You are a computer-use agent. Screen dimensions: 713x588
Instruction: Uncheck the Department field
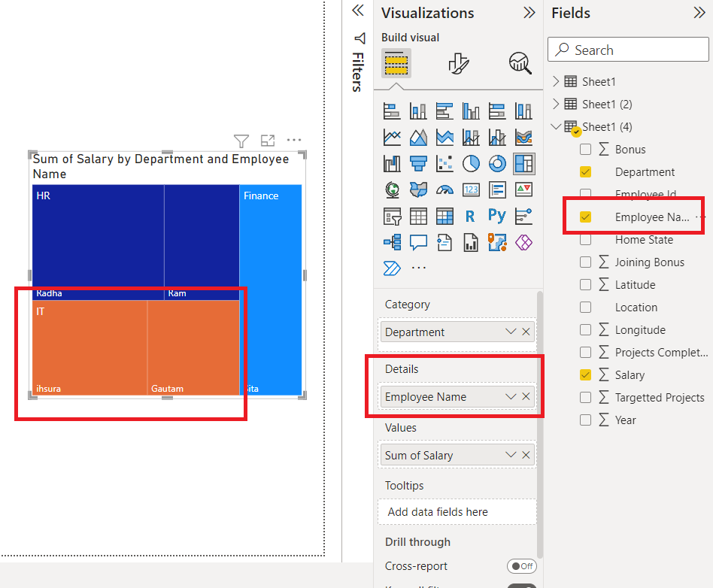(586, 172)
